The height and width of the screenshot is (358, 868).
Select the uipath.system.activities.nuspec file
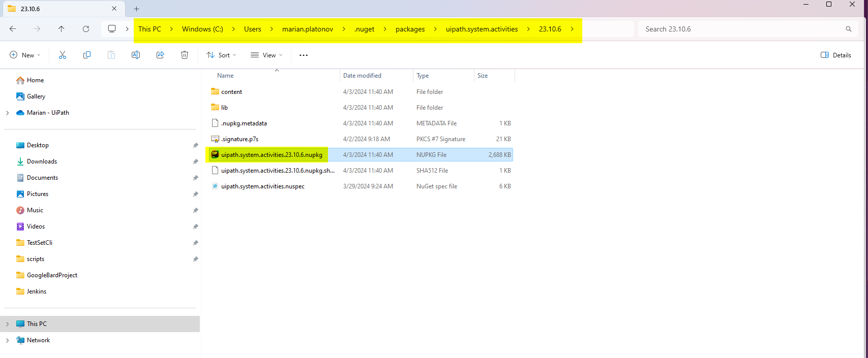262,186
